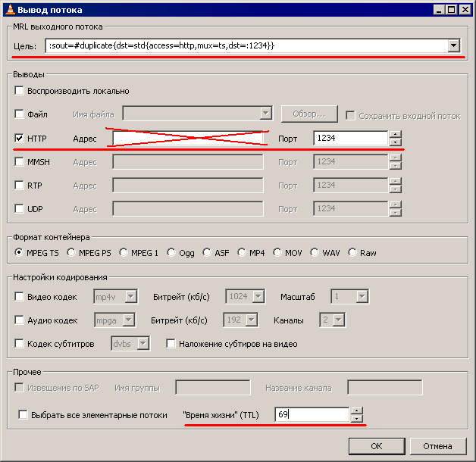
Task: Enable the Аудио кодек checkbox
Action: [x=19, y=320]
